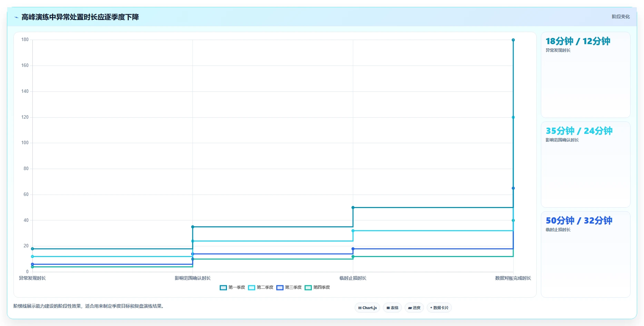Toggle the 第二季度 legend series
The height and width of the screenshot is (326, 644).
(261, 287)
